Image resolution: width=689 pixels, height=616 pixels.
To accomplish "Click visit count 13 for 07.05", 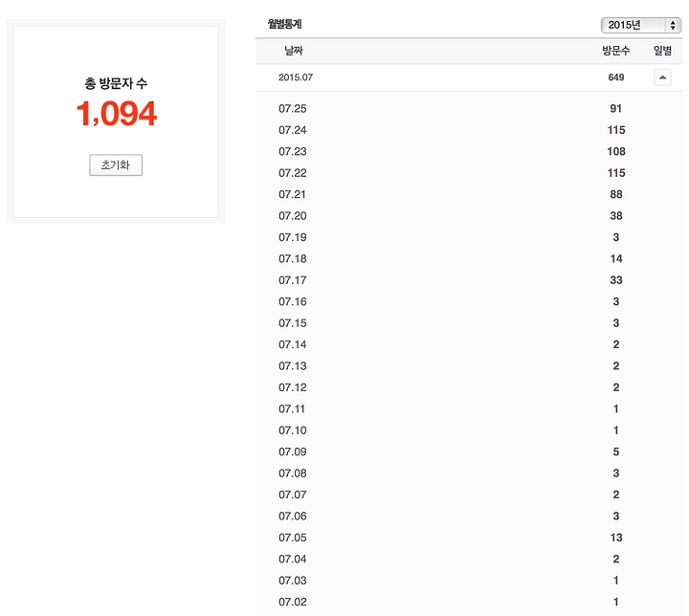I will point(616,538).
